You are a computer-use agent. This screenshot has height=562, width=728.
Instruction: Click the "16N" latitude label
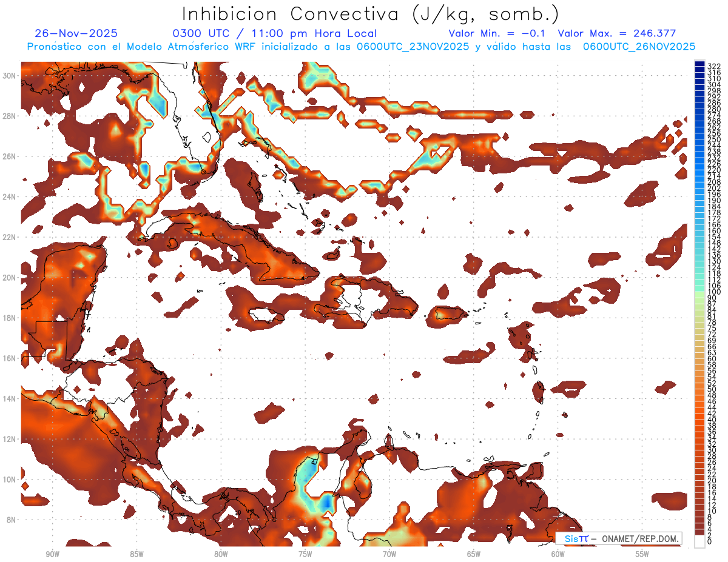point(10,358)
